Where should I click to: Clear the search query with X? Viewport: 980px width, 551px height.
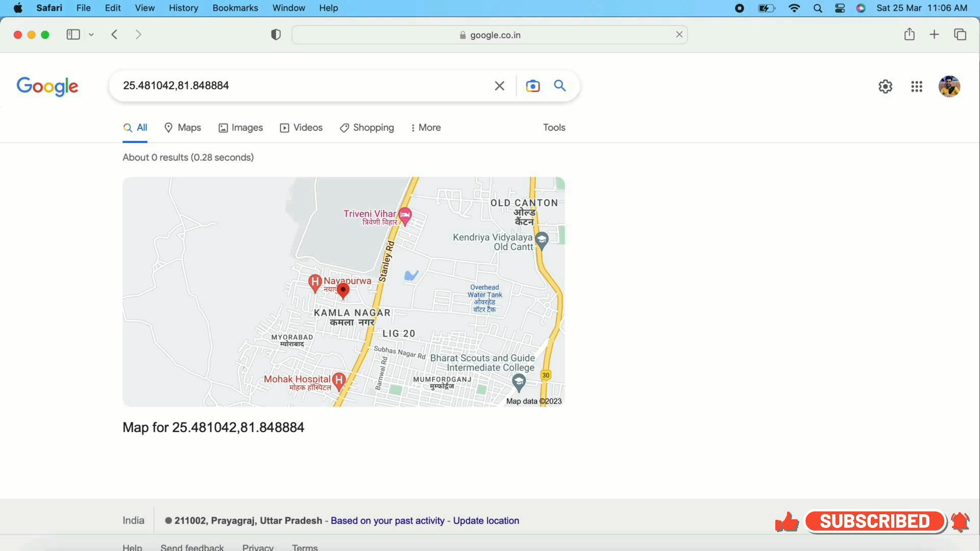tap(500, 86)
